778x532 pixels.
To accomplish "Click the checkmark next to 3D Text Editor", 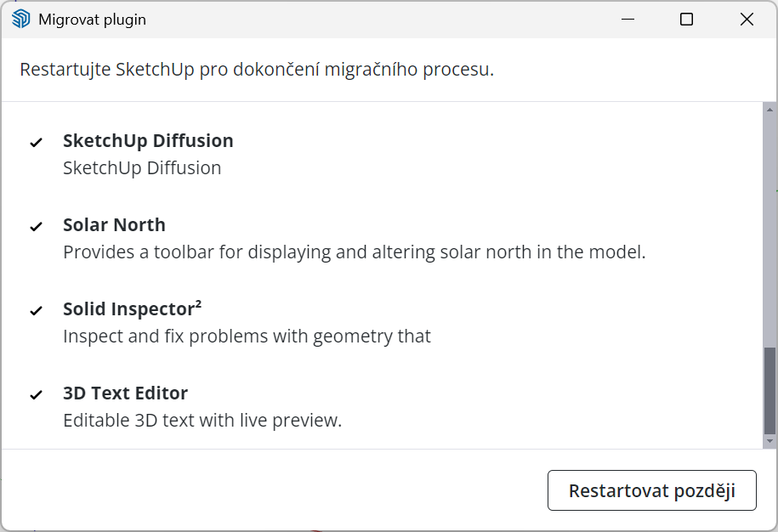I will tap(36, 394).
